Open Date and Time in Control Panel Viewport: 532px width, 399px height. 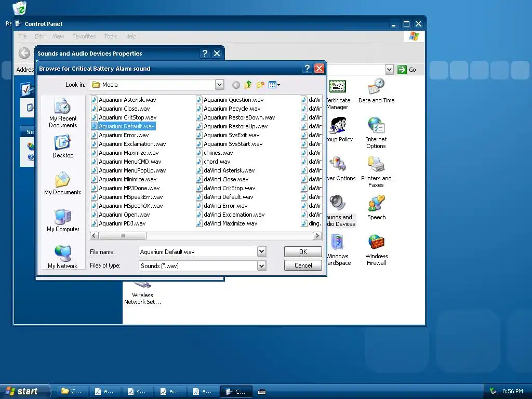click(376, 91)
